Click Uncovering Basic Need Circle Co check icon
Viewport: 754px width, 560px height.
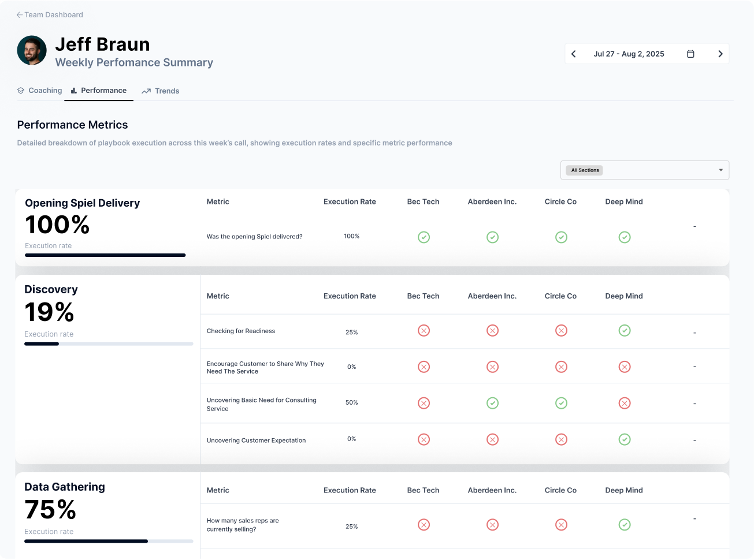coord(562,404)
